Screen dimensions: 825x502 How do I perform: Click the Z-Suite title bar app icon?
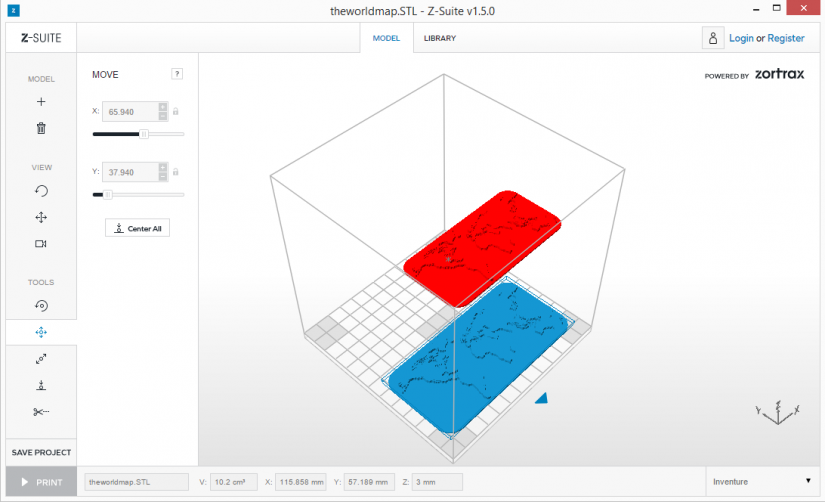14,10
